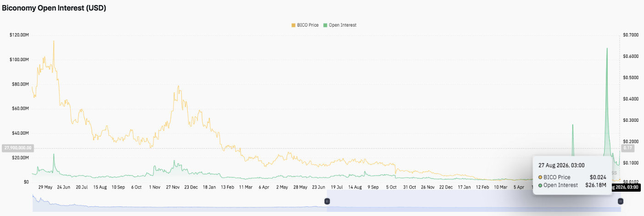Click the 10 Mar date label

(x=500, y=188)
